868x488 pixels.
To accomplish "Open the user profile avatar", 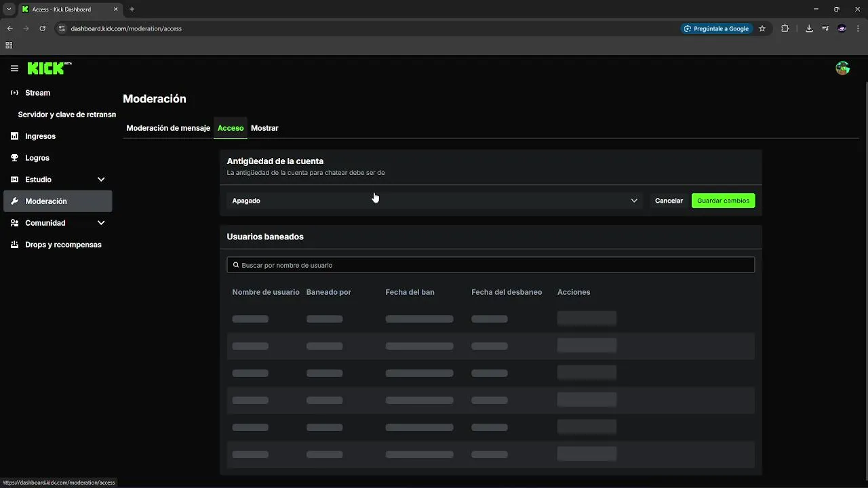I will point(842,68).
